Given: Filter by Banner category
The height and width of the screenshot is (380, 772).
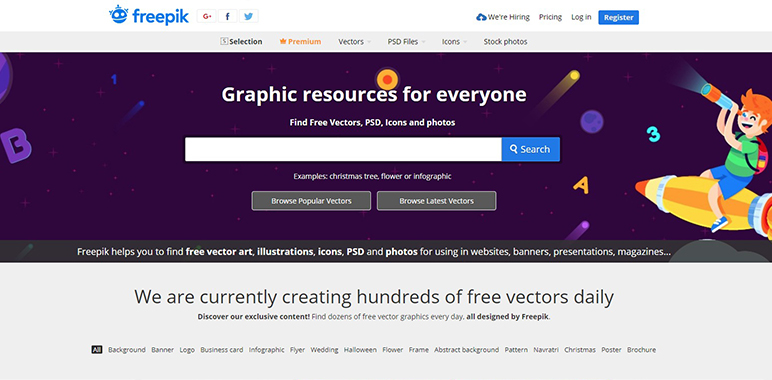Looking at the screenshot, I should 162,350.
